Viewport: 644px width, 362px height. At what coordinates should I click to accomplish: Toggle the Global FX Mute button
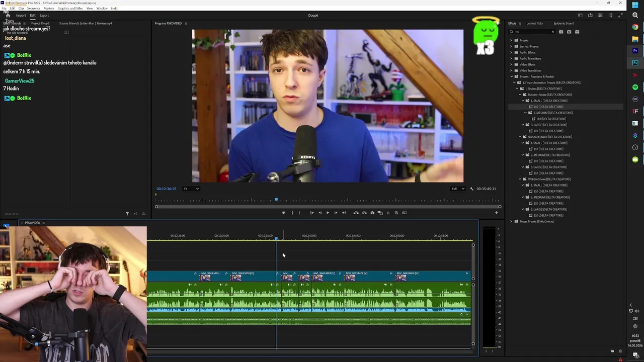point(388,213)
